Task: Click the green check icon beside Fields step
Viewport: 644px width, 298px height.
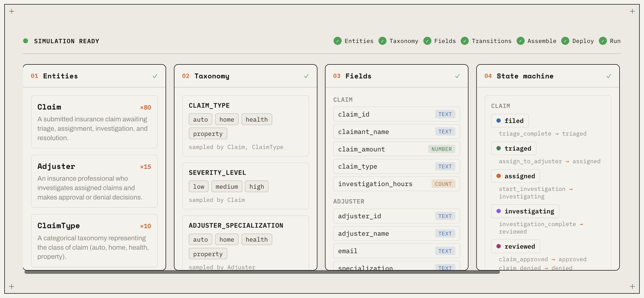Action: coord(427,41)
